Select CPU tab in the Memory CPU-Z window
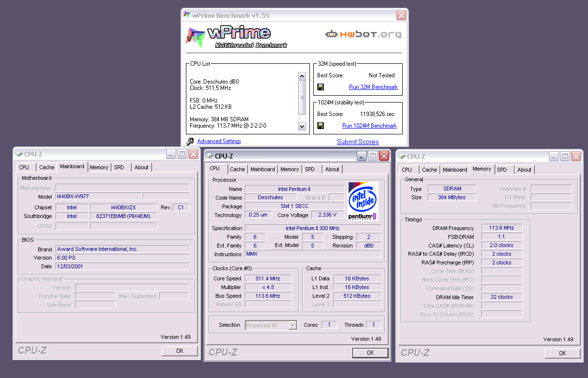Image resolution: width=588 pixels, height=378 pixels. click(x=407, y=170)
